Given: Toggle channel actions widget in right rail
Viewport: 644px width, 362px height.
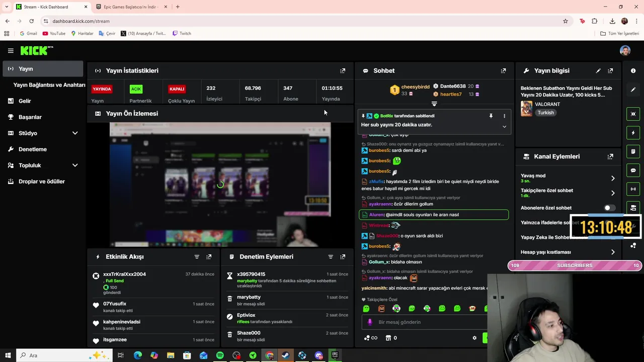Looking at the screenshot, I should (633, 208).
